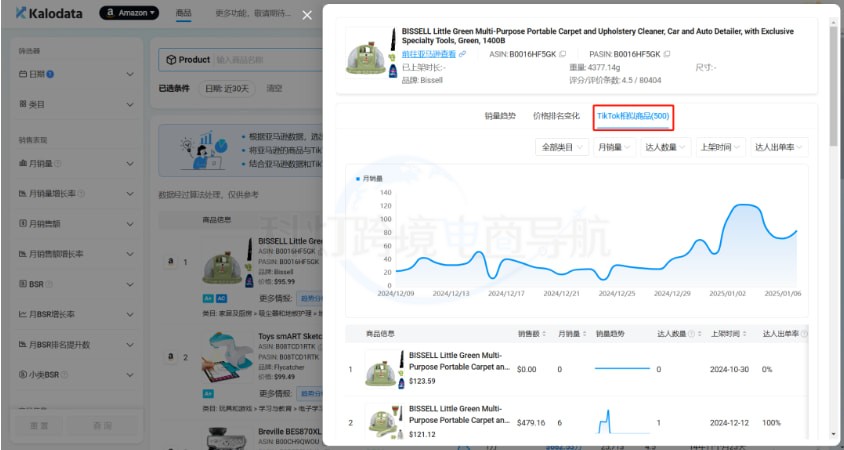844x450 pixels.
Task: Click the AC badge under background BISSELL item
Action: point(221,298)
